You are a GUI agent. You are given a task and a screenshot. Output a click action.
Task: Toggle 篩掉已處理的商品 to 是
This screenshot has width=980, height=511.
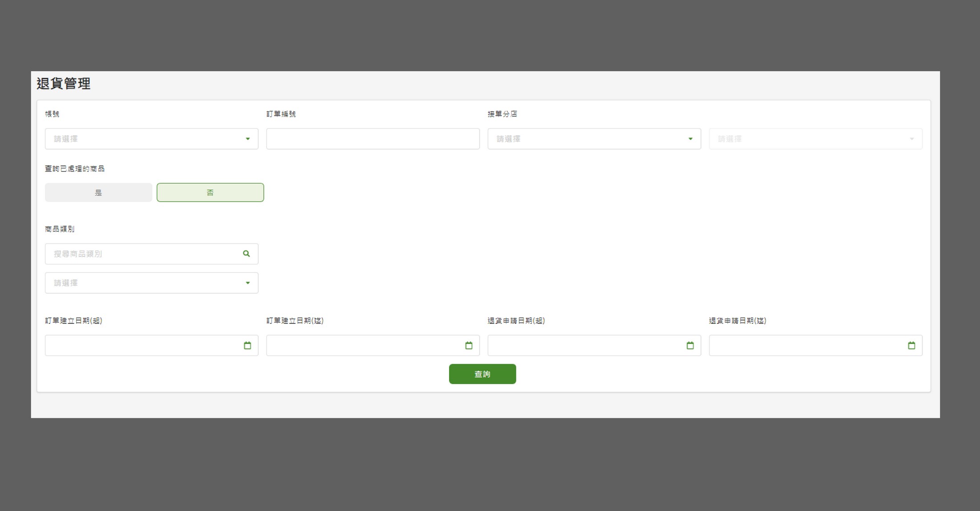tap(98, 192)
